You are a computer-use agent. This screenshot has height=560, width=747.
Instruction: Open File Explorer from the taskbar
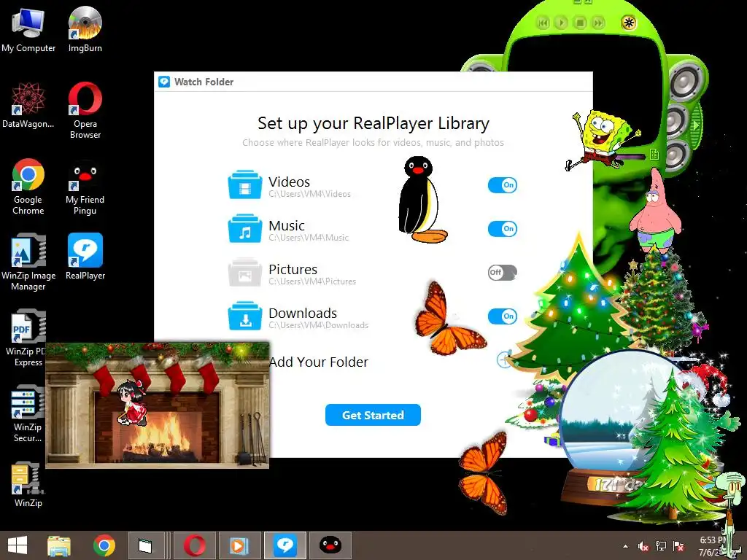(59, 545)
